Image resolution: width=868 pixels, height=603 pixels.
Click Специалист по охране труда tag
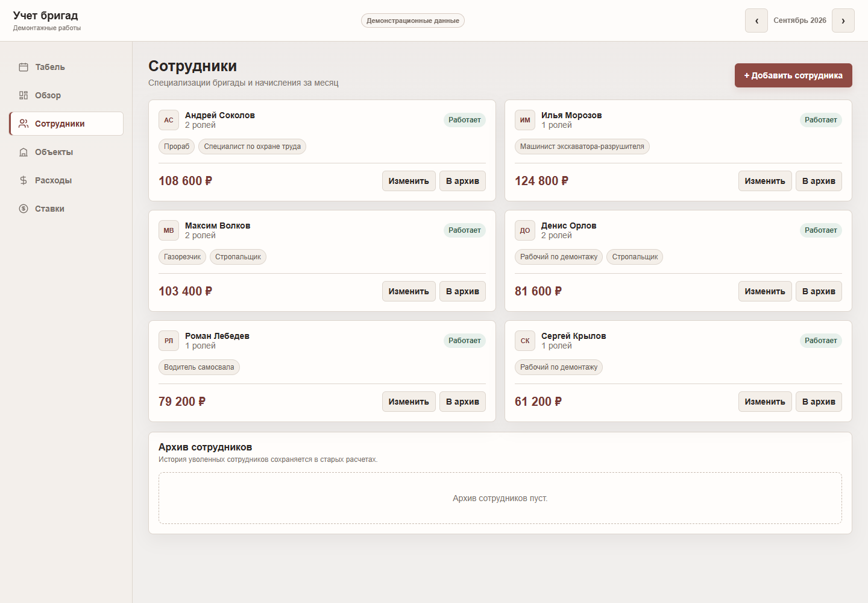coord(252,147)
